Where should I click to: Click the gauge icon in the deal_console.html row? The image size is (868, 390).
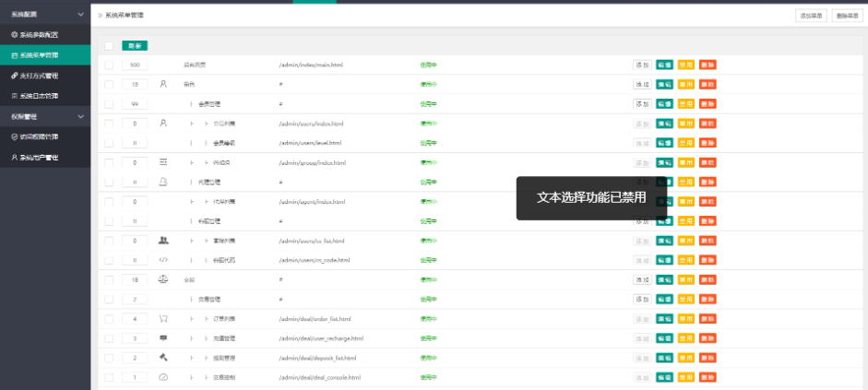pyautogui.click(x=163, y=377)
